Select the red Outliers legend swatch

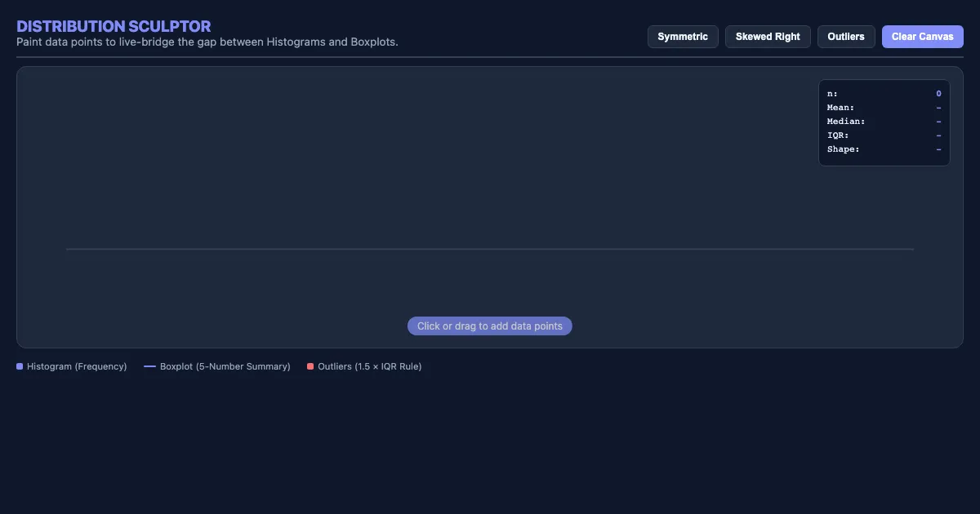point(310,367)
